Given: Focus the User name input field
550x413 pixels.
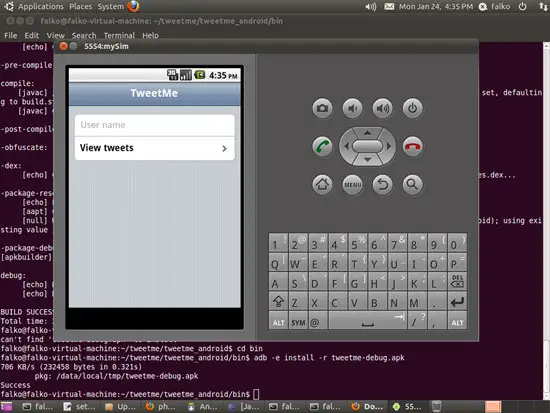Looking at the screenshot, I should click(x=155, y=125).
